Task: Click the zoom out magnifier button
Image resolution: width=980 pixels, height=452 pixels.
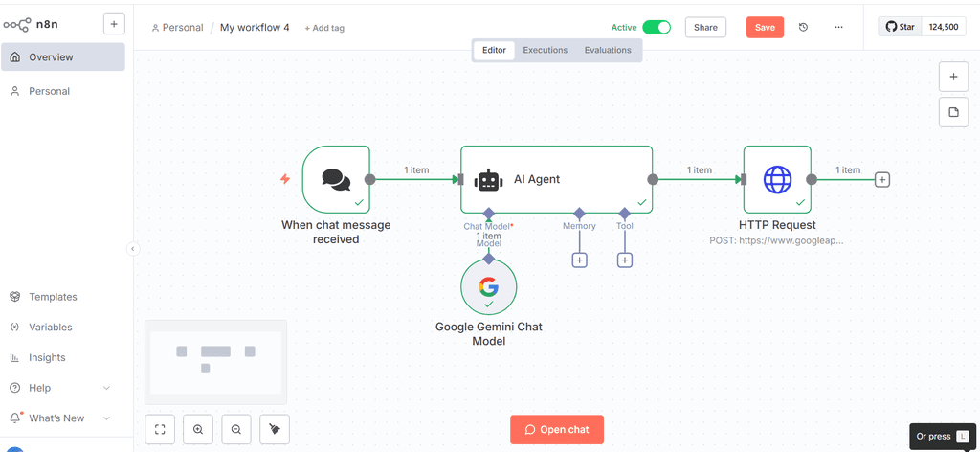Action: point(236,429)
